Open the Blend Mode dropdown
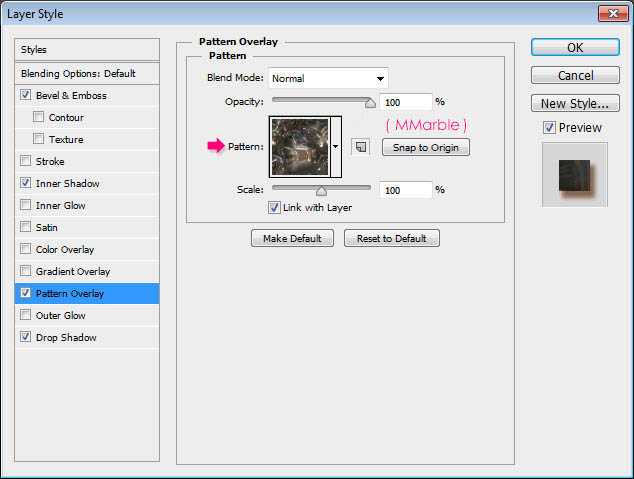Viewport: 634px width, 479px height. click(x=327, y=78)
